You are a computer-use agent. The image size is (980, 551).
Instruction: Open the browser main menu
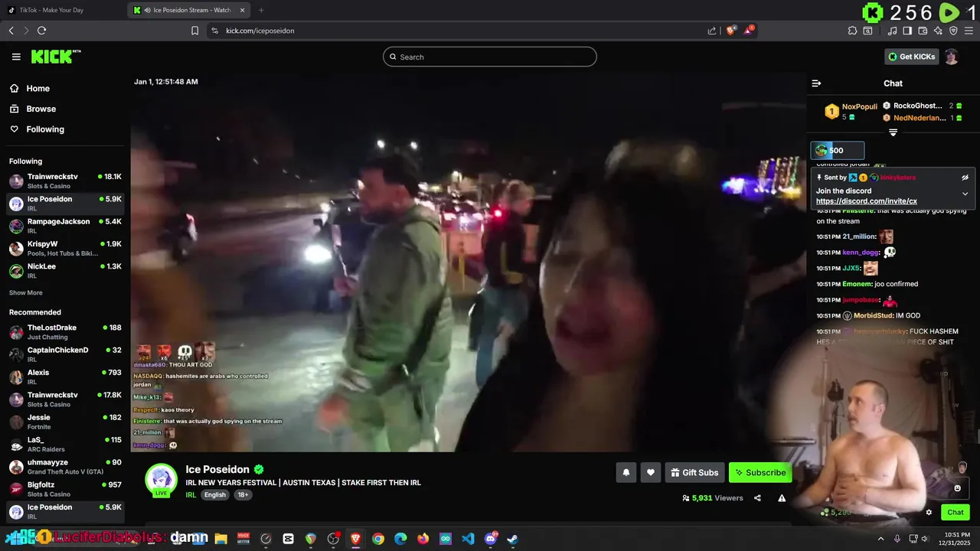pos(969,31)
